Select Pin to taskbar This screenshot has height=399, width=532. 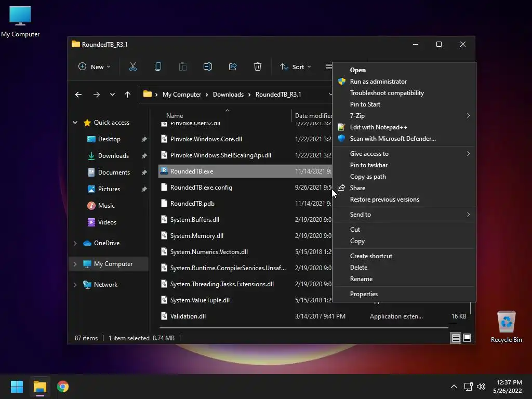404,165
